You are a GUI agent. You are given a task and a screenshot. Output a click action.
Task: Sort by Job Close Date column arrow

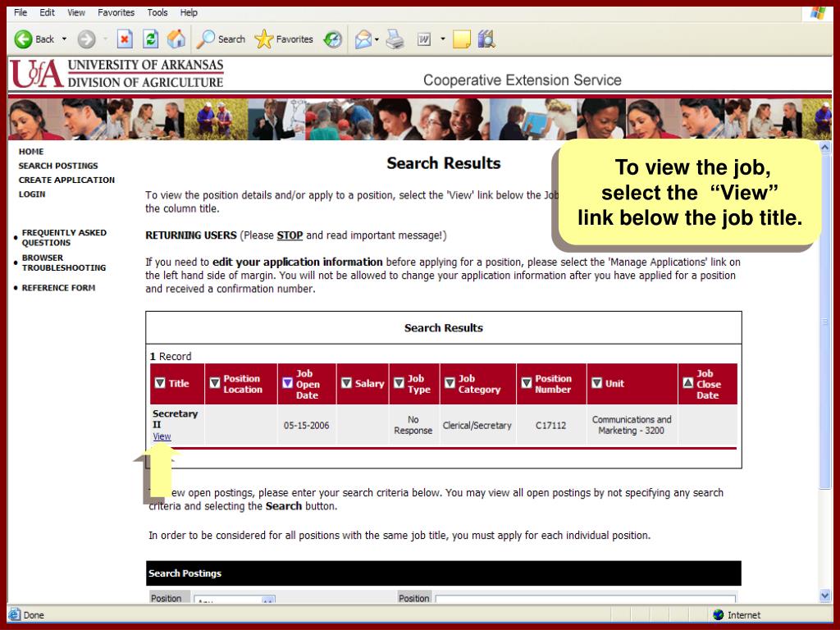tap(688, 383)
